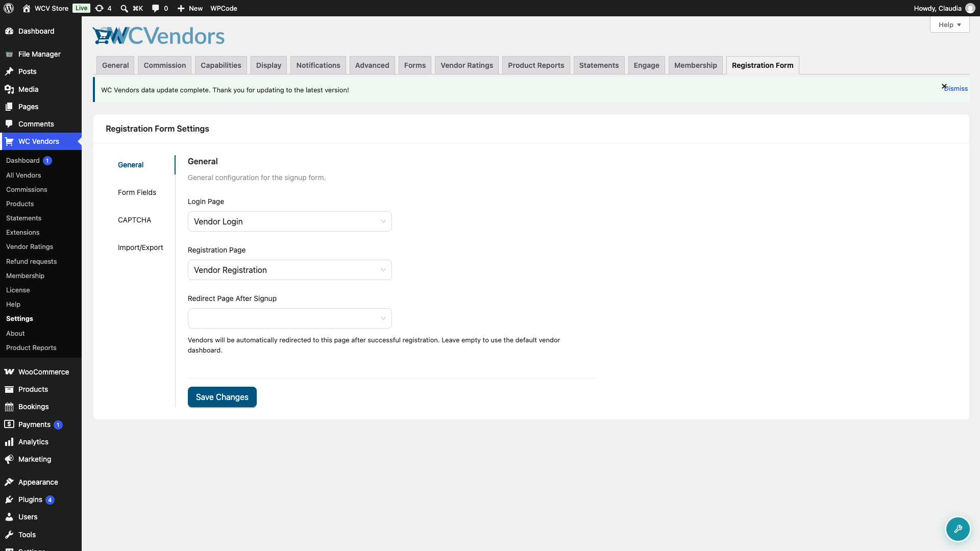Click the Bookings calendar icon
The width and height of the screenshot is (980, 551).
[x=9, y=407]
